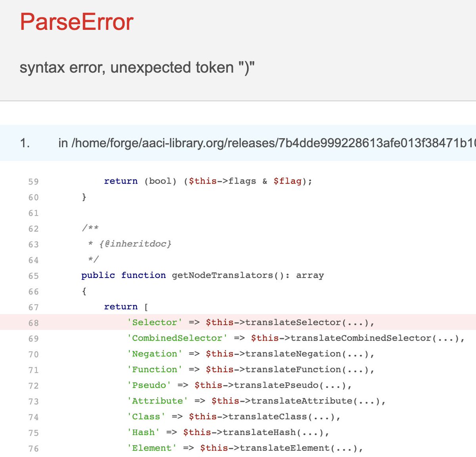
Task: Click line number 66
Action: (33, 291)
